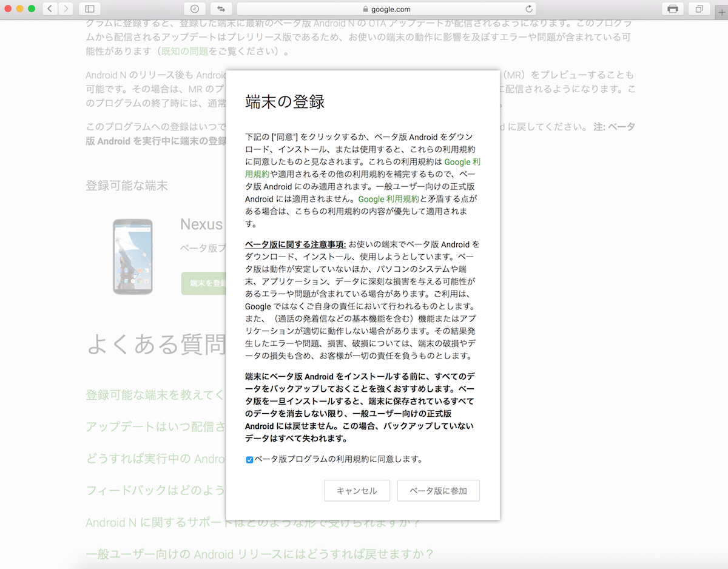The width and height of the screenshot is (728, 569).
Task: Click the キャンセル button in dialog
Action: pyautogui.click(x=357, y=491)
